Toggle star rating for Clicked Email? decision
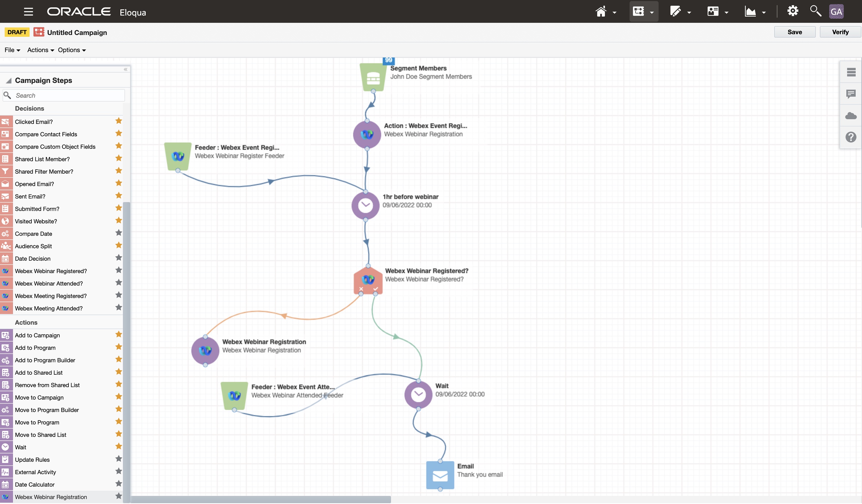Image resolution: width=862 pixels, height=504 pixels. [x=119, y=121]
